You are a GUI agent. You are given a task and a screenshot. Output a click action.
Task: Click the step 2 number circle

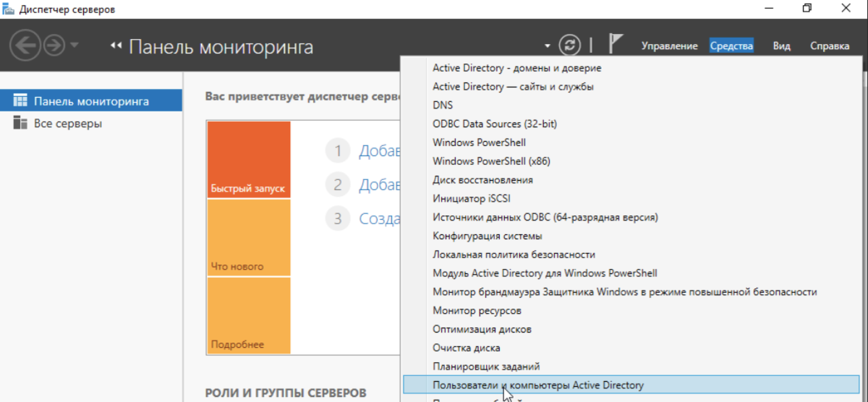pos(337,184)
